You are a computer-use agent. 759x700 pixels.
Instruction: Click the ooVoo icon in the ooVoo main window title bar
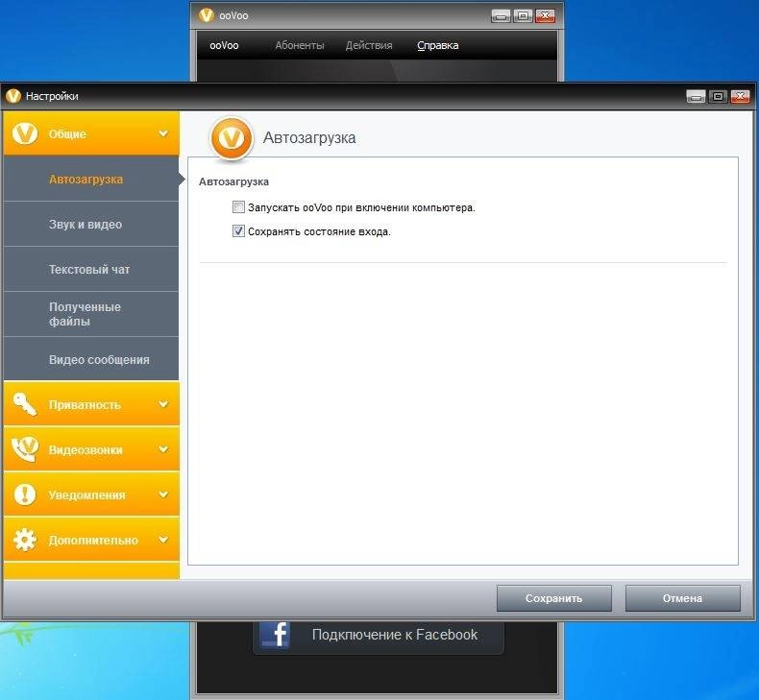pyautogui.click(x=207, y=15)
